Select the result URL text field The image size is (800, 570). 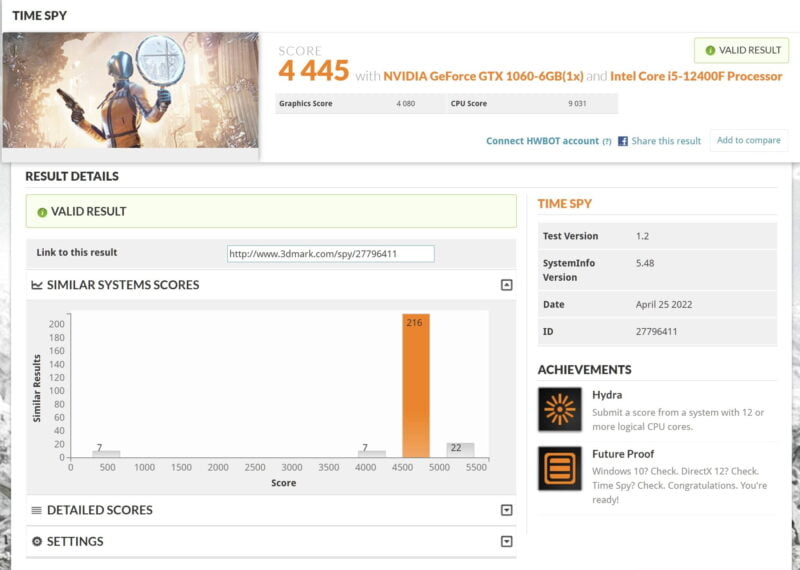(x=330, y=254)
